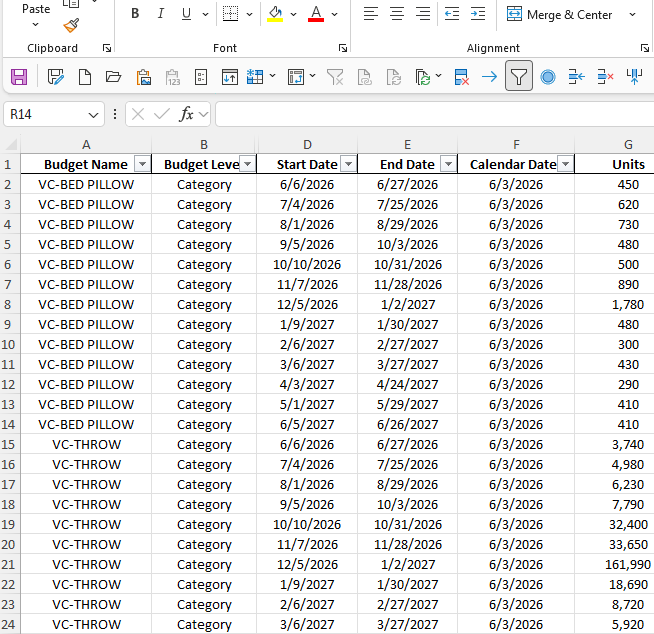Expand the Name Box dropdown arrow
Viewport: 654px width, 634px height.
point(93,115)
